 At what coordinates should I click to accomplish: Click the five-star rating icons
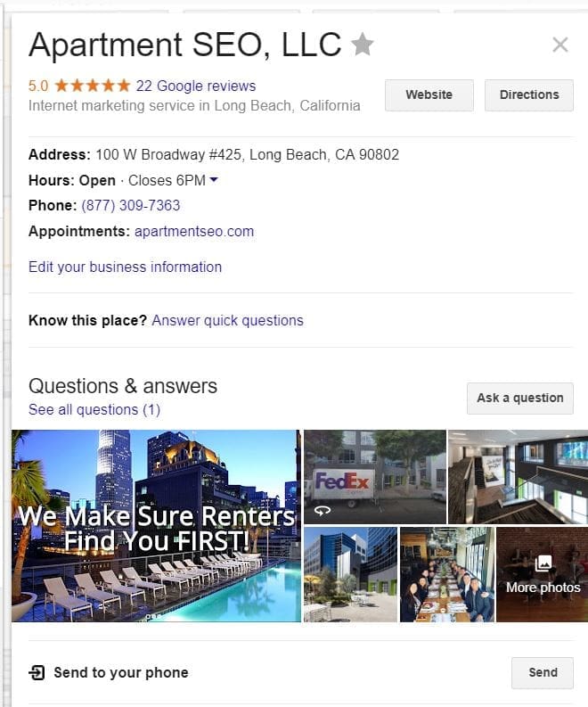coord(93,86)
